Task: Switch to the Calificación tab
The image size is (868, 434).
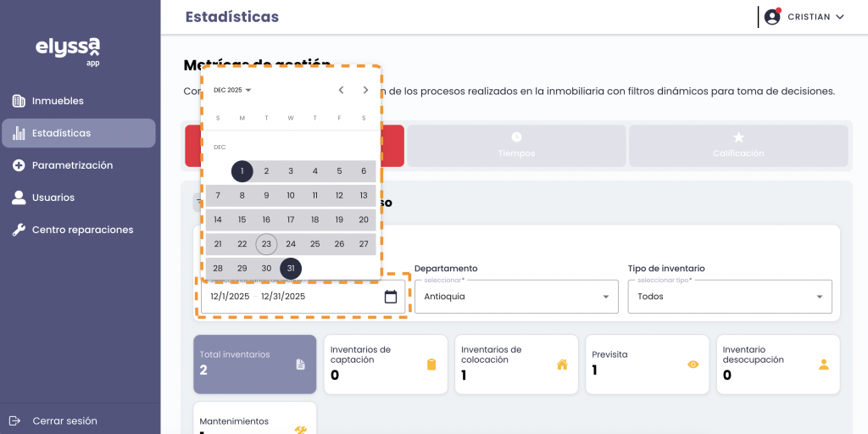Action: point(737,145)
